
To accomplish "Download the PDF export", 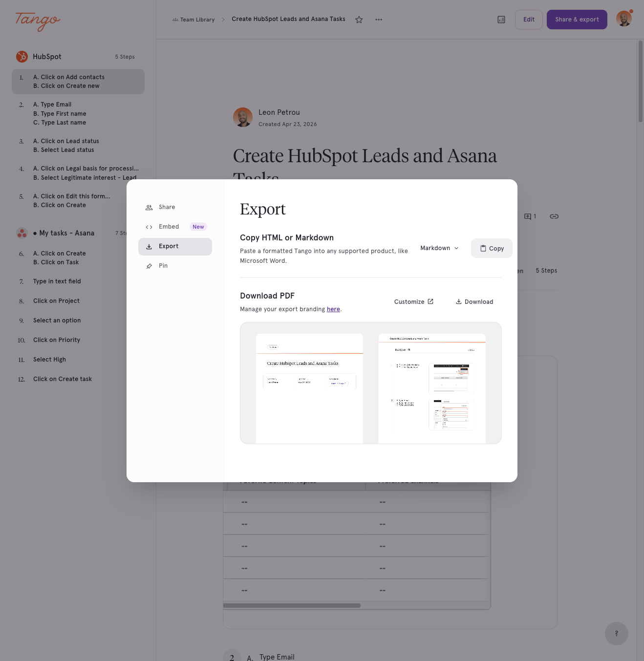I will point(474,302).
